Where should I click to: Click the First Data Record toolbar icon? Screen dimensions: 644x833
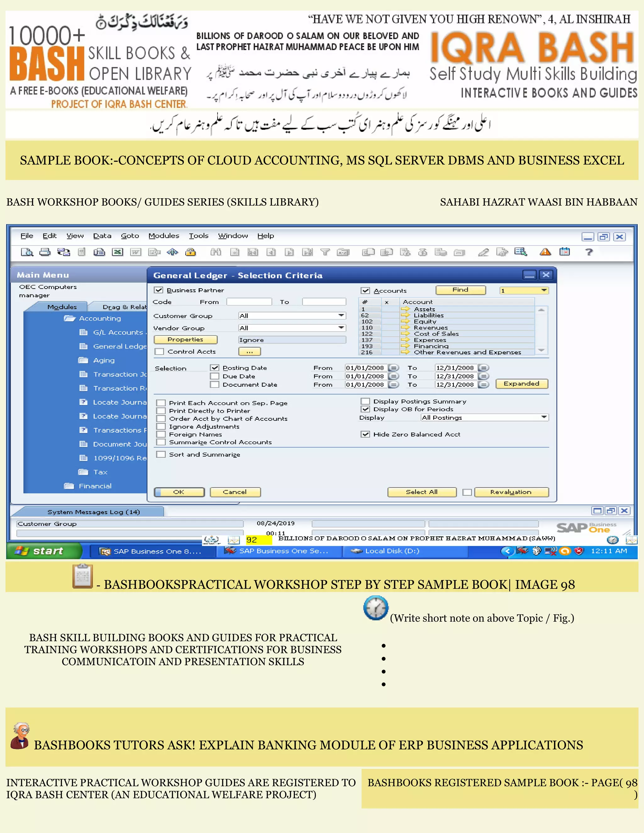tap(253, 252)
